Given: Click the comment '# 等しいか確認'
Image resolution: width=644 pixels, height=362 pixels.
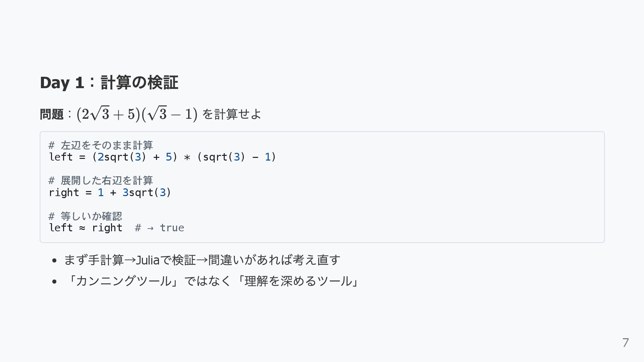Looking at the screenshot, I should click(x=86, y=216).
